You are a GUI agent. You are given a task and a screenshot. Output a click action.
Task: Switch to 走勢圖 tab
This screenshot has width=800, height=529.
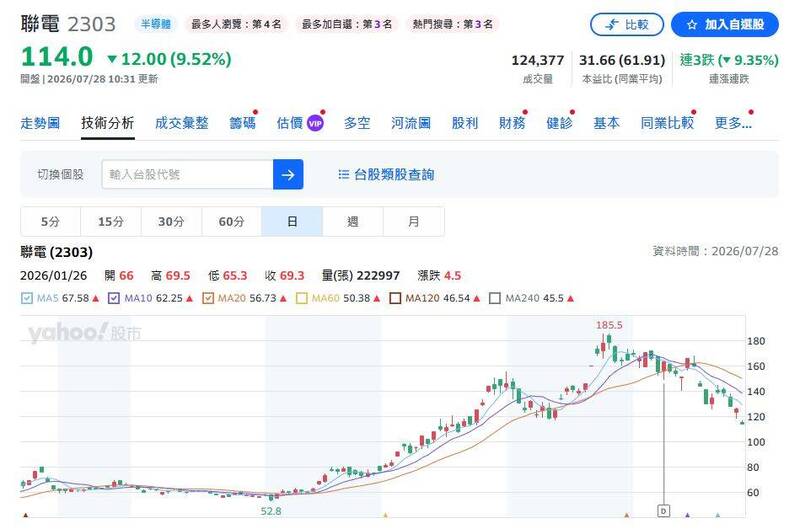click(40, 123)
